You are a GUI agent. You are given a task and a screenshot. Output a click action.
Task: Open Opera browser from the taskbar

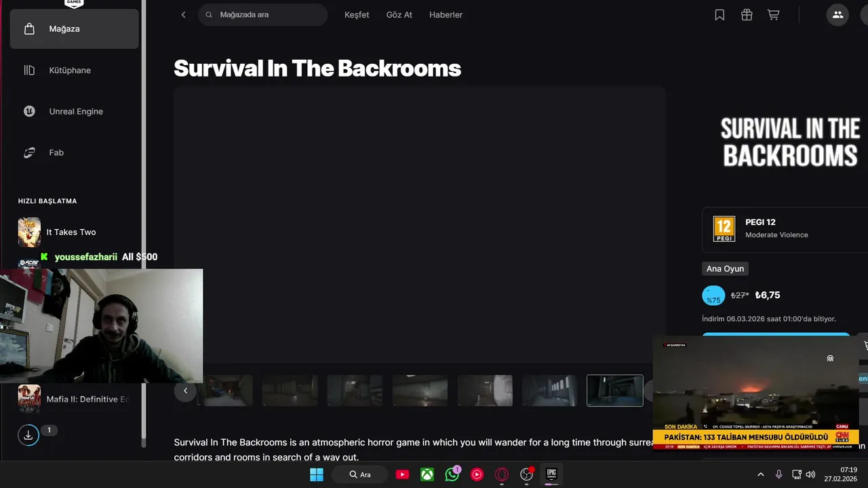point(502,474)
